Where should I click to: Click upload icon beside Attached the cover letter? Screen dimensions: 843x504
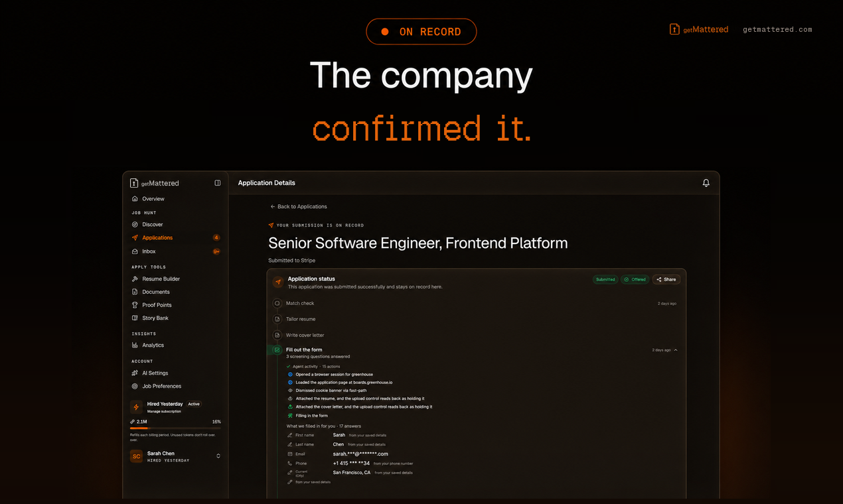pos(290,407)
